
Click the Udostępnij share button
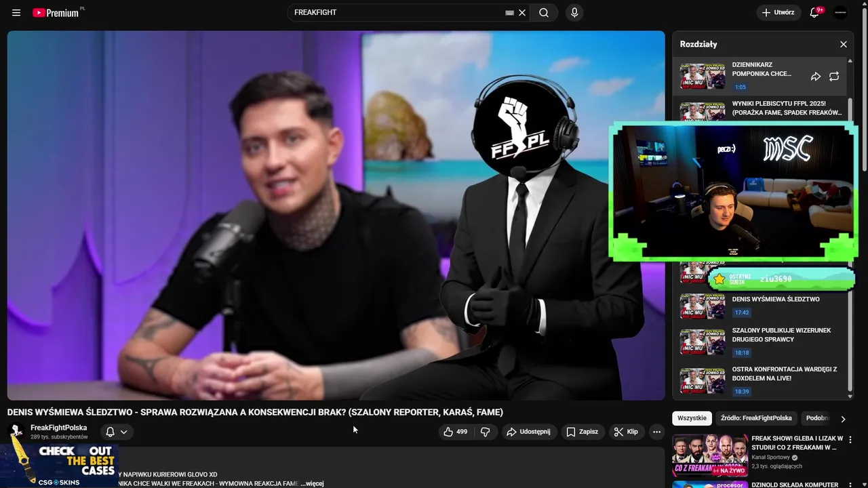click(529, 432)
